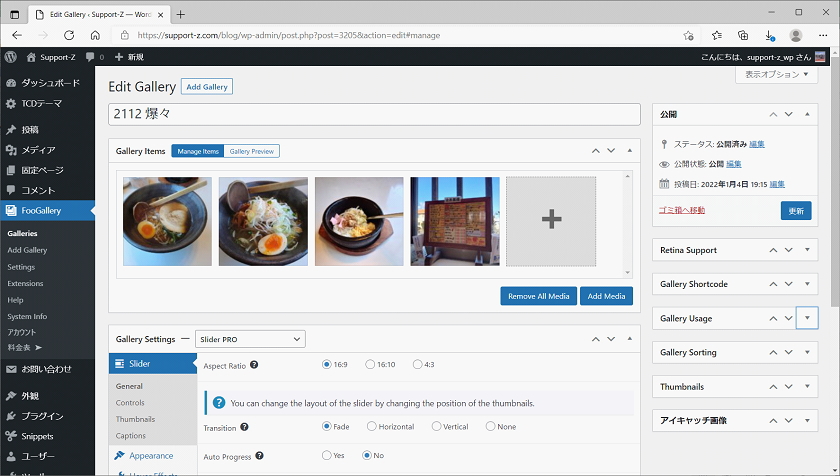Click the WordPress logo in admin bar
Screen dimensions: 840x476
tap(11, 57)
